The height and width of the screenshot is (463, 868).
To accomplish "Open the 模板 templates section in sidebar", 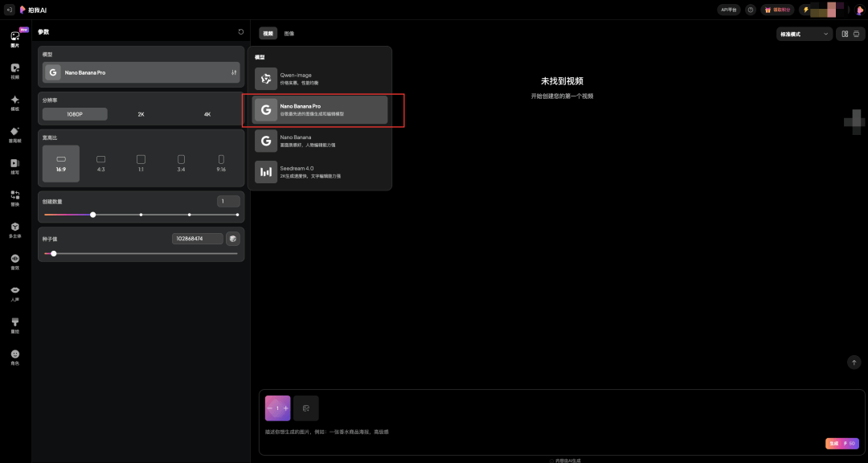I will [x=14, y=102].
